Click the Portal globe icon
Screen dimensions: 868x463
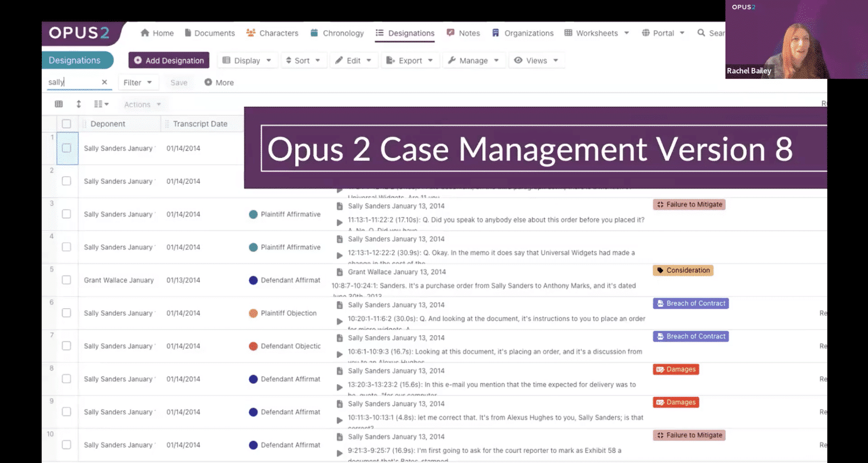tap(646, 33)
